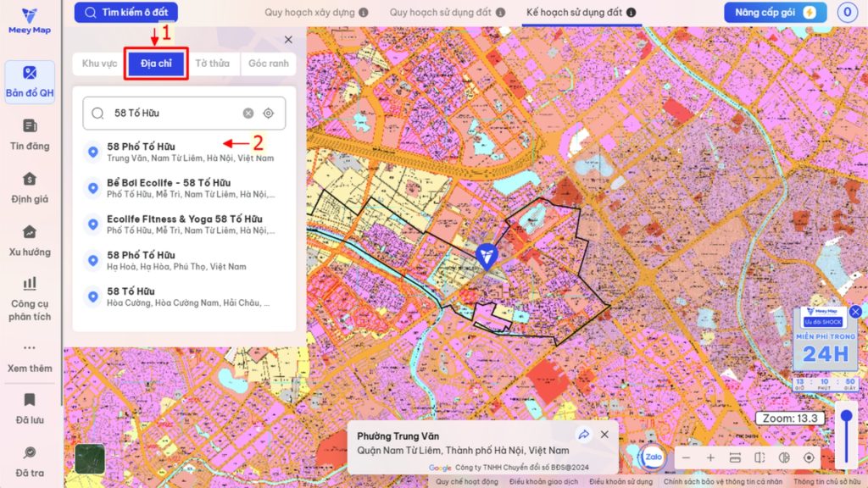Open the Điều khoản giao dịch footer link
This screenshot has width=868, height=488.
(542, 481)
